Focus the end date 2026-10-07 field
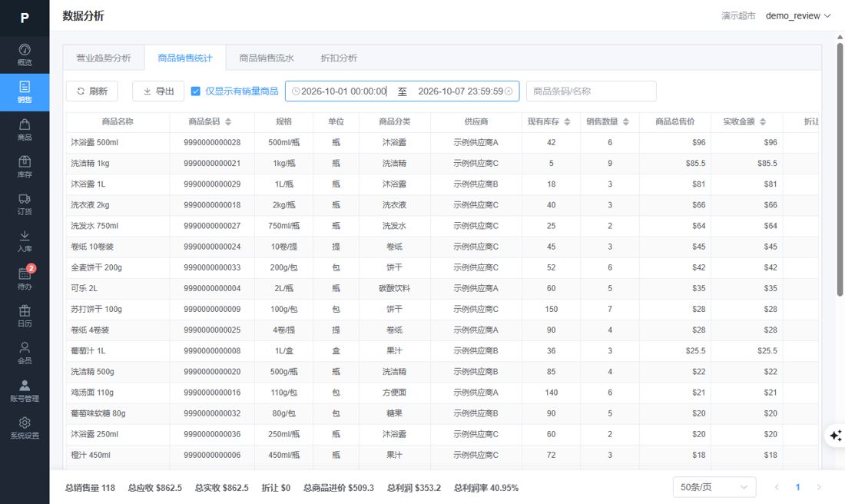 pyautogui.click(x=460, y=91)
